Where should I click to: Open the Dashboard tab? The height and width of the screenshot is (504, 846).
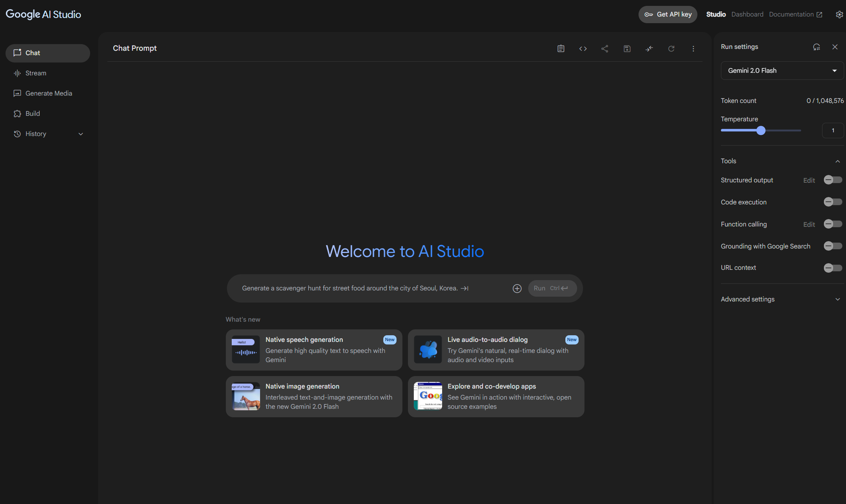coord(747,14)
